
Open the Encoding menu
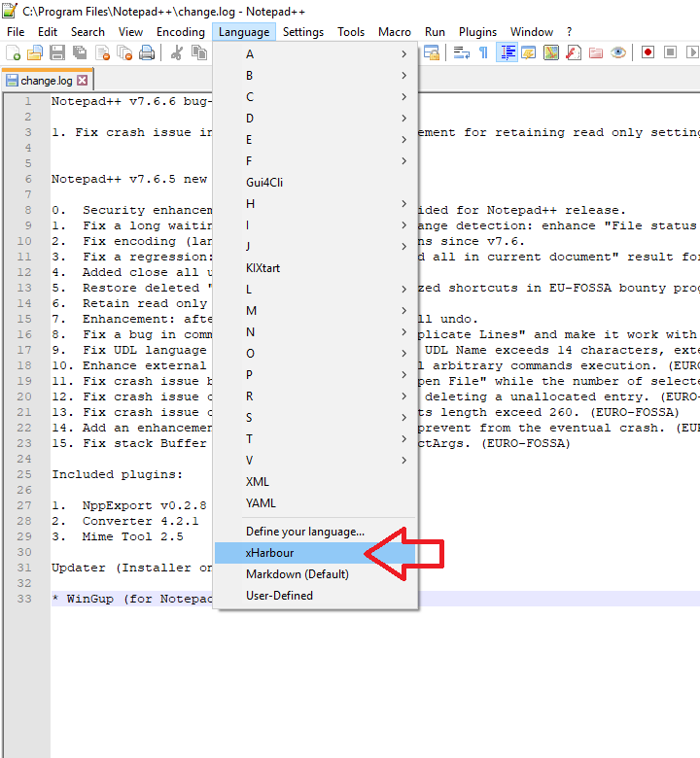181,32
